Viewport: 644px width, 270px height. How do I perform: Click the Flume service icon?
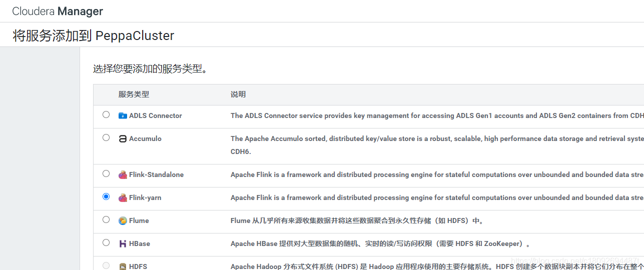(x=123, y=220)
